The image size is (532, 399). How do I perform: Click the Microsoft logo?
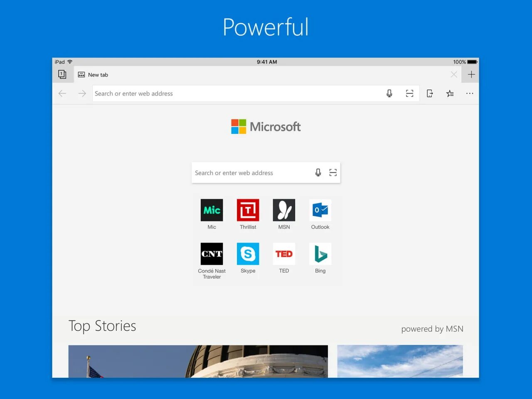266,126
